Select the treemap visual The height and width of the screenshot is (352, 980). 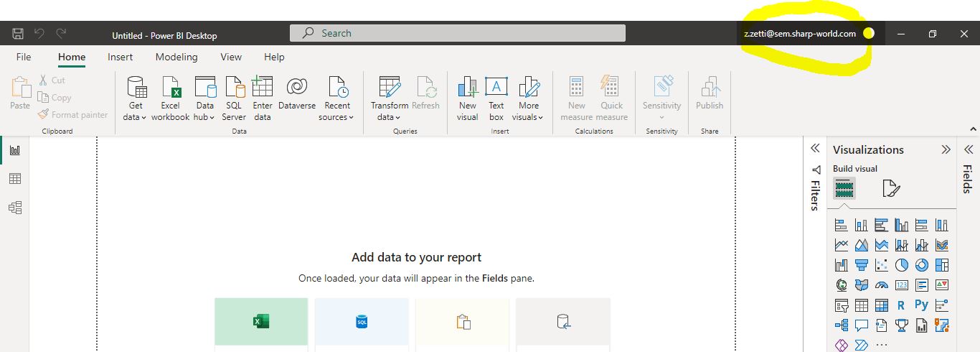click(x=942, y=265)
